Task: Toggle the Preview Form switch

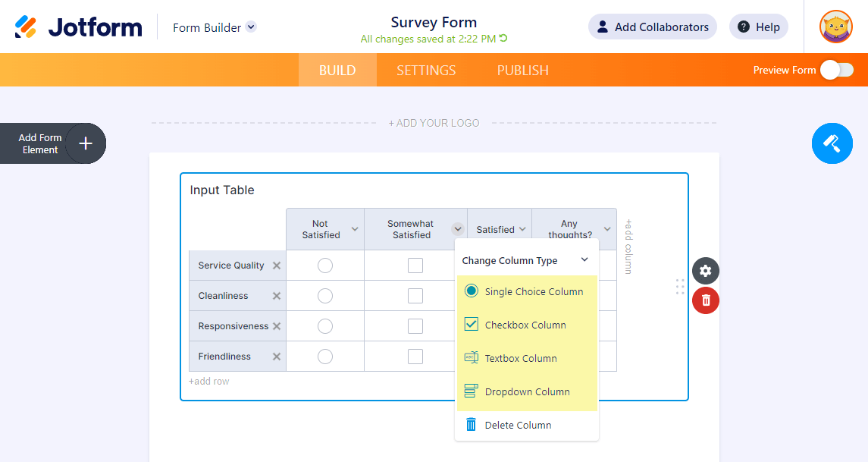Action: 837,70
